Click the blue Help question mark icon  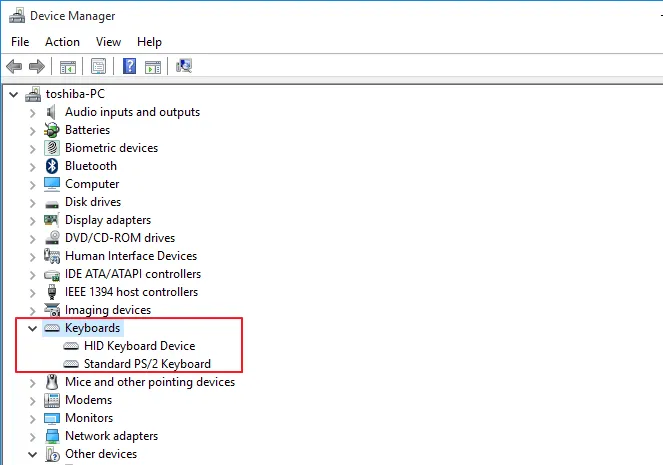(129, 67)
